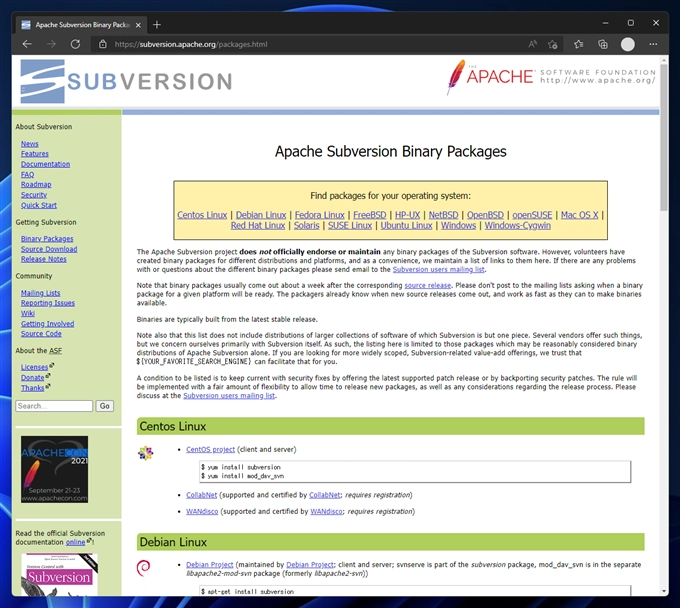The width and height of the screenshot is (680, 608).
Task: Open the source release link
Action: pos(428,285)
